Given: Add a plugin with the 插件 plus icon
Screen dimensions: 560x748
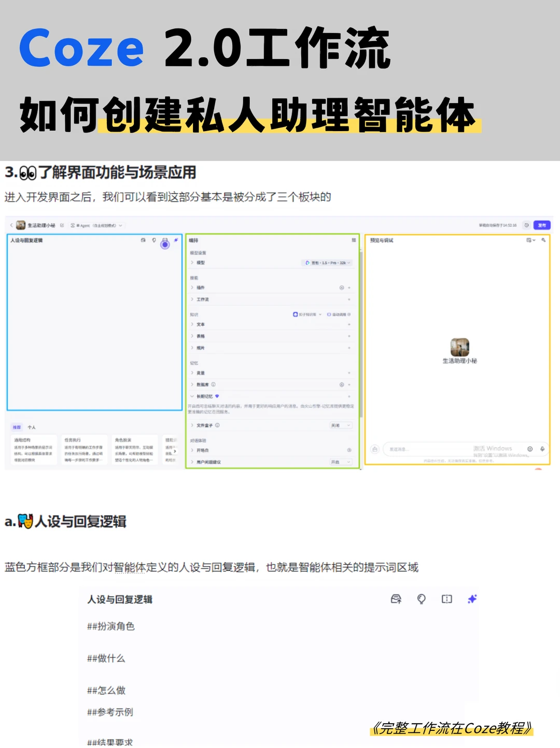Looking at the screenshot, I should 349,288.
